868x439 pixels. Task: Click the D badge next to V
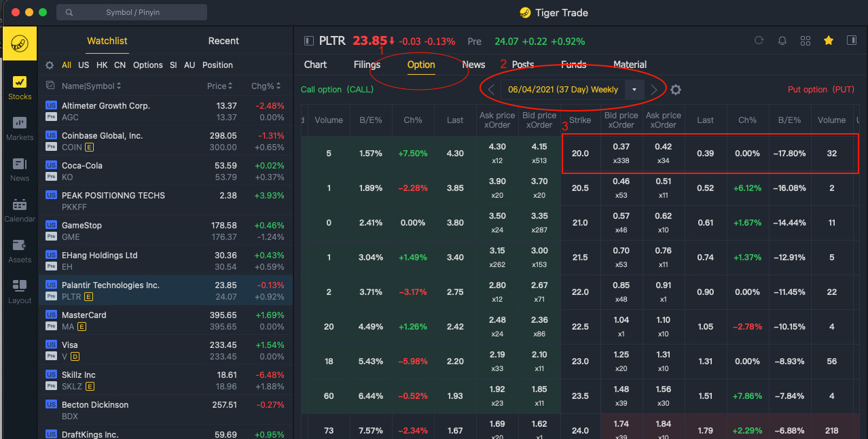(75, 357)
